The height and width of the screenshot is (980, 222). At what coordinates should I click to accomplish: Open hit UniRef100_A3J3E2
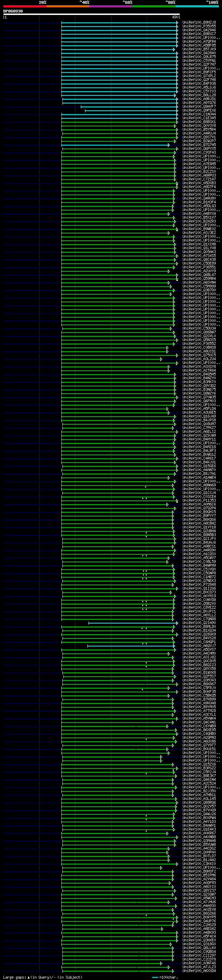coord(199,233)
